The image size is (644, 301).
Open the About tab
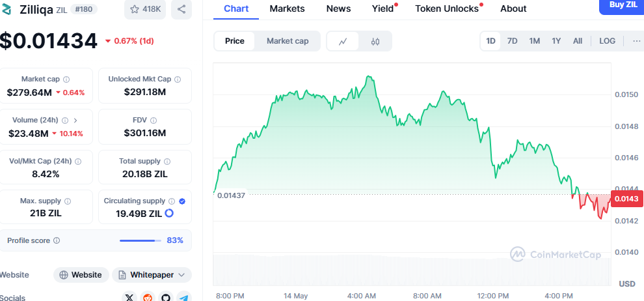pyautogui.click(x=513, y=8)
